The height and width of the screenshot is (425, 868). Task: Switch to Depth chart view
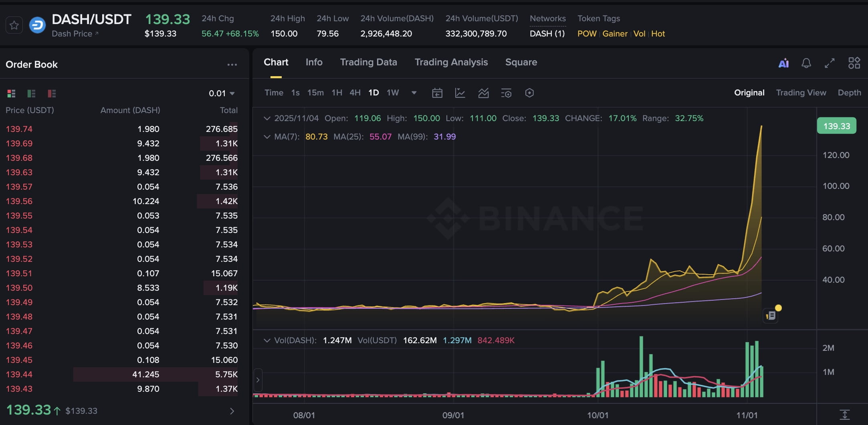tap(850, 92)
